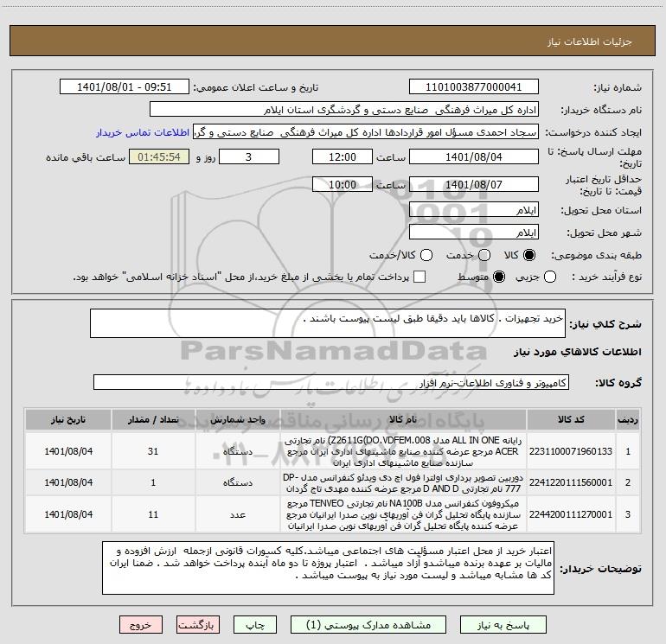Select the جزیی purchase type radio

550,277
